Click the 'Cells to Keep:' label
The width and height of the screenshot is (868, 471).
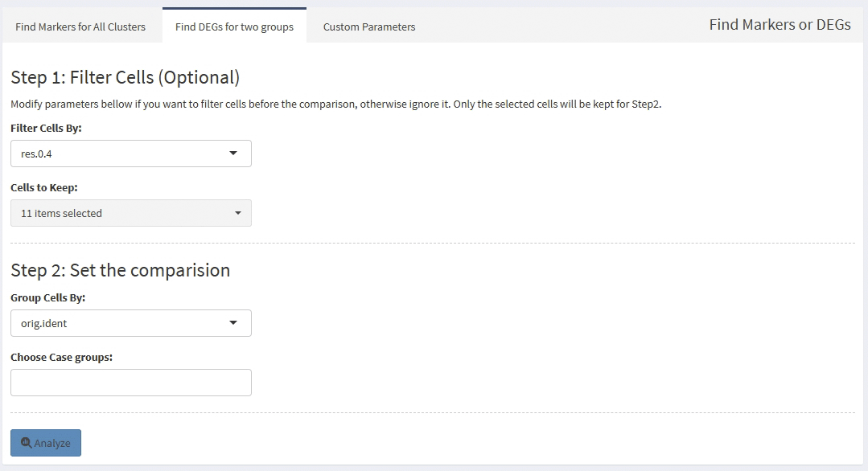44,187
